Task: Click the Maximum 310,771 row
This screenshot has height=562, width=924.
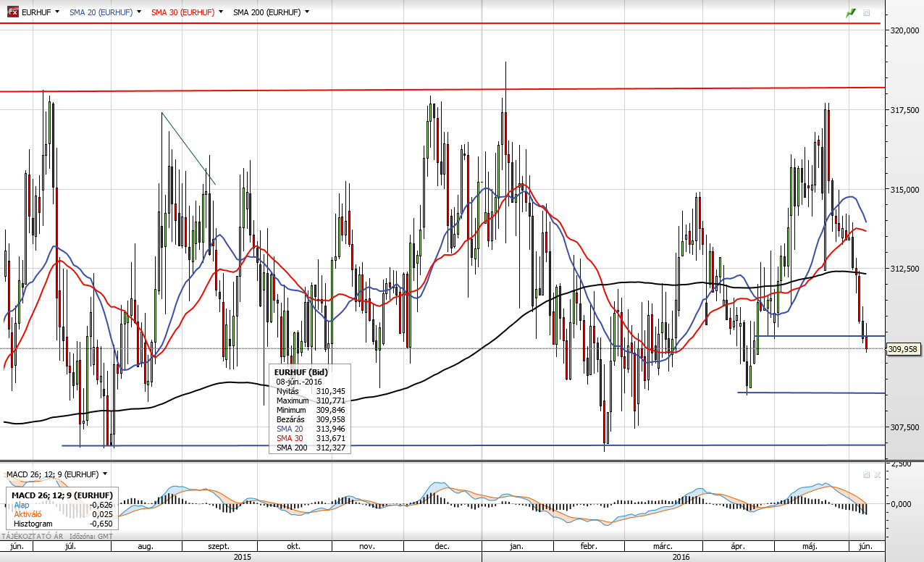Action: pos(310,400)
